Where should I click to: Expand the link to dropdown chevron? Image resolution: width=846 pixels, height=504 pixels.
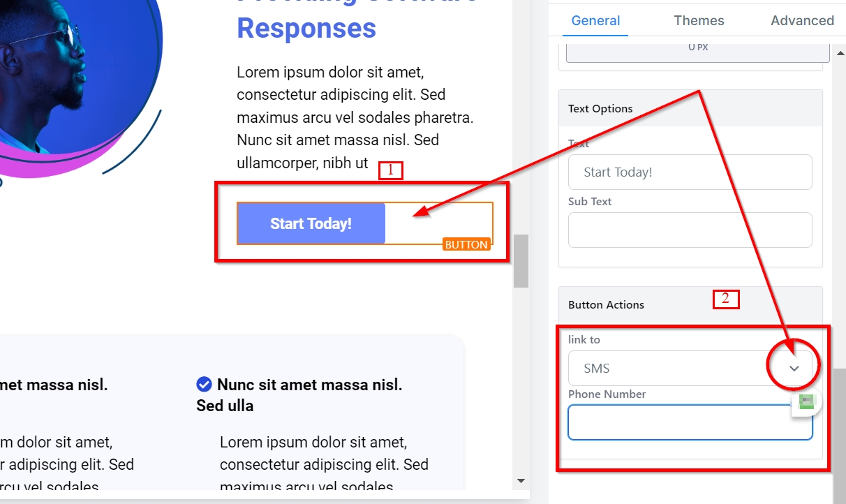tap(794, 368)
